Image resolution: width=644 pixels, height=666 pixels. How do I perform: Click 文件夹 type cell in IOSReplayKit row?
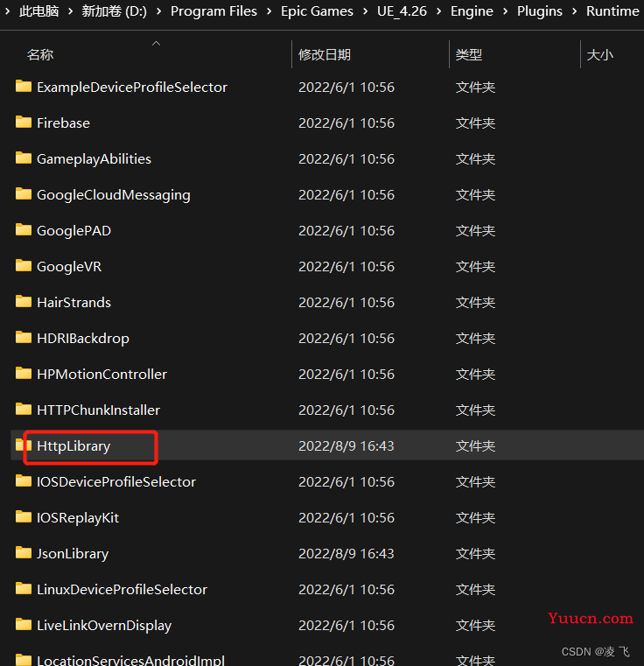click(475, 518)
